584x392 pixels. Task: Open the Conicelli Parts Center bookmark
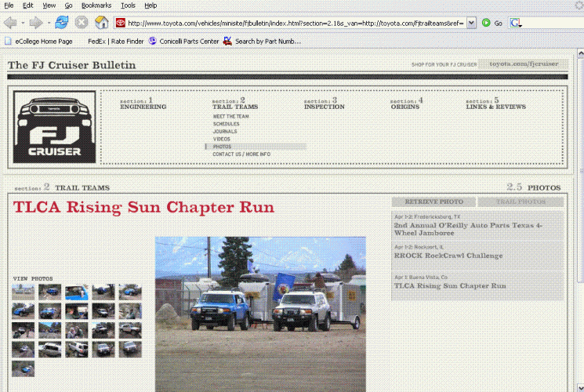183,42
